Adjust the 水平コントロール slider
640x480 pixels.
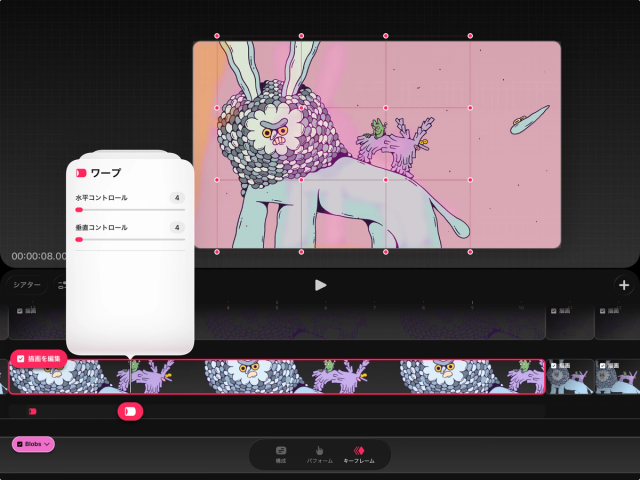click(x=130, y=210)
